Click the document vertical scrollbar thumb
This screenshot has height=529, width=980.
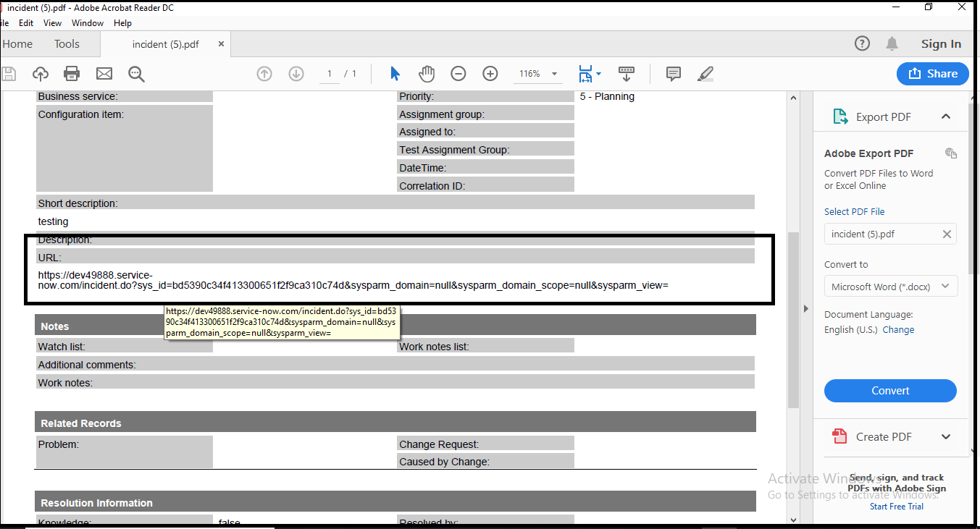[x=793, y=318]
